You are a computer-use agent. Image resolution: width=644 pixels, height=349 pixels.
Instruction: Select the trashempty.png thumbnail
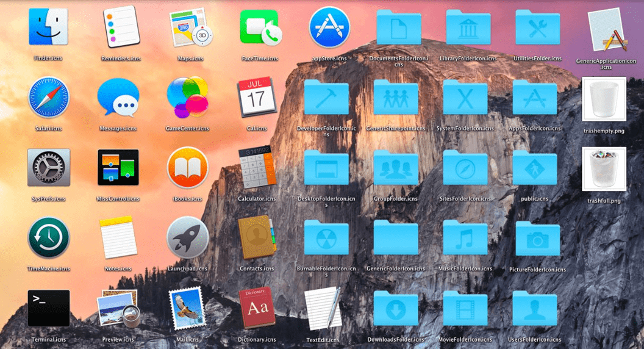(604, 99)
